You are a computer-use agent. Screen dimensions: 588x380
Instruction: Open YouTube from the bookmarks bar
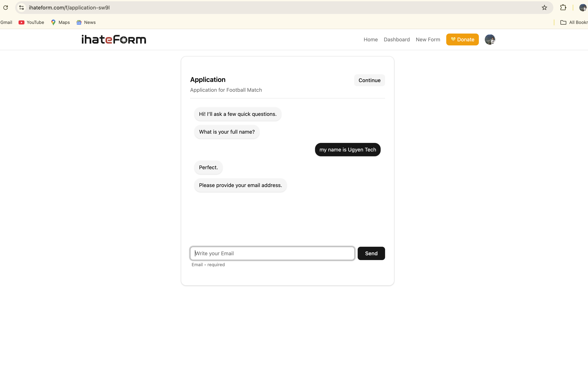[31, 22]
